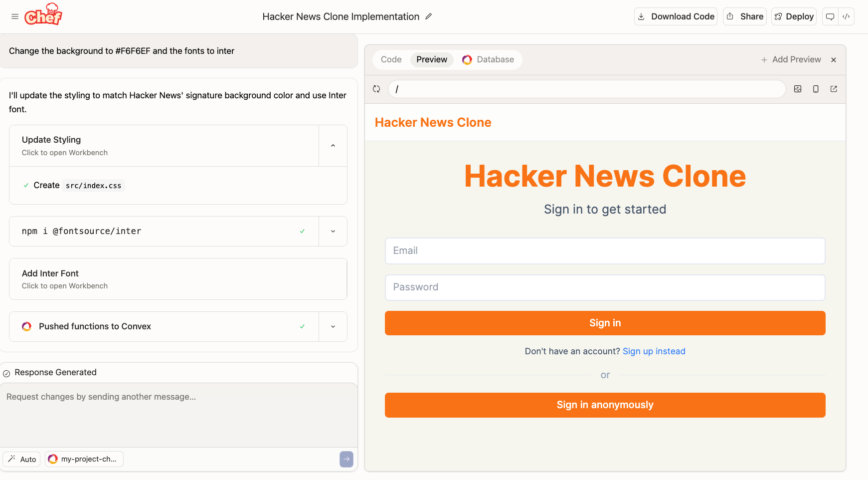The height and width of the screenshot is (480, 868).
Task: Close the preview panel
Action: pyautogui.click(x=834, y=60)
